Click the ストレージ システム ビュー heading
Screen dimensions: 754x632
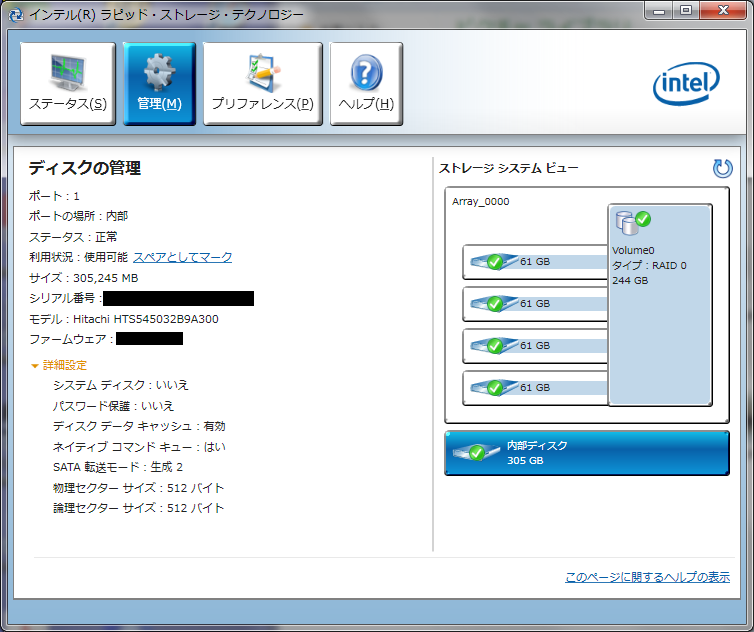508,168
